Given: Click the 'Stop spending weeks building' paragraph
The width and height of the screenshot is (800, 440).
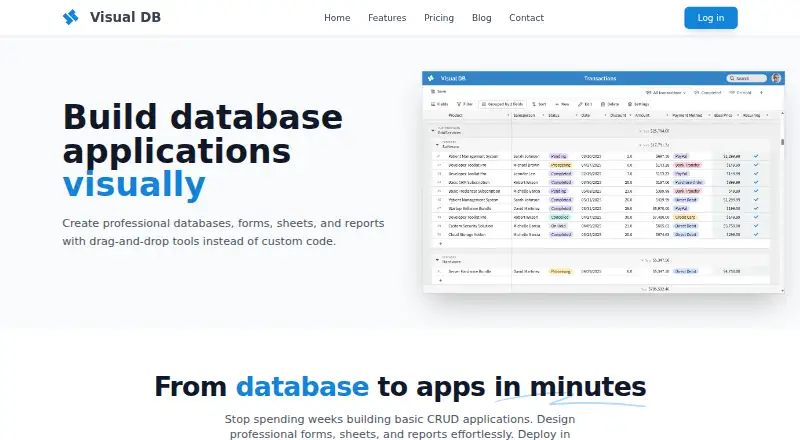Looking at the screenshot, I should [x=400, y=426].
